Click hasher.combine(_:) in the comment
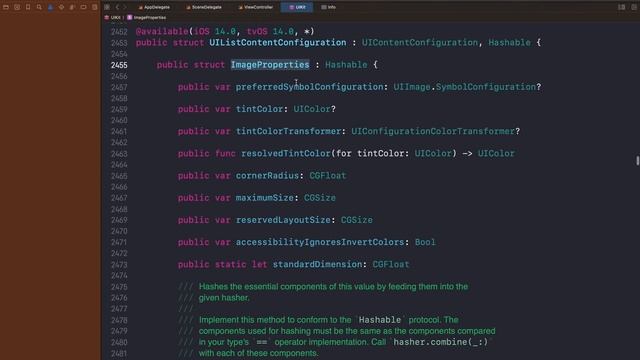 point(440,342)
